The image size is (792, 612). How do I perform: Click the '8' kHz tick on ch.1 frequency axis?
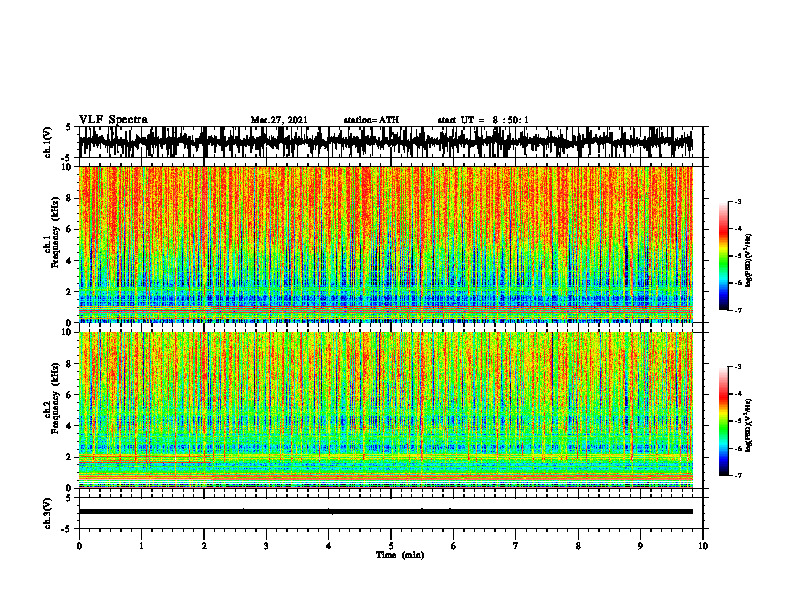click(x=70, y=198)
